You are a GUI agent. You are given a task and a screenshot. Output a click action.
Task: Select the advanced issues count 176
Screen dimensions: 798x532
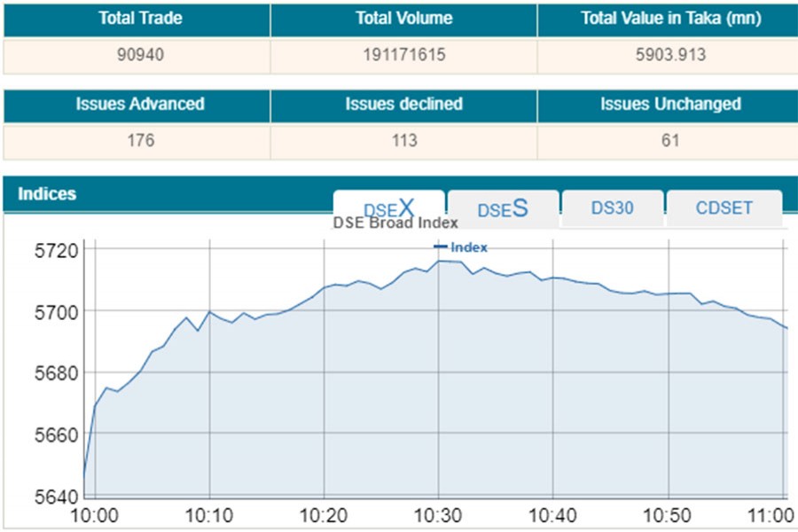(140, 140)
